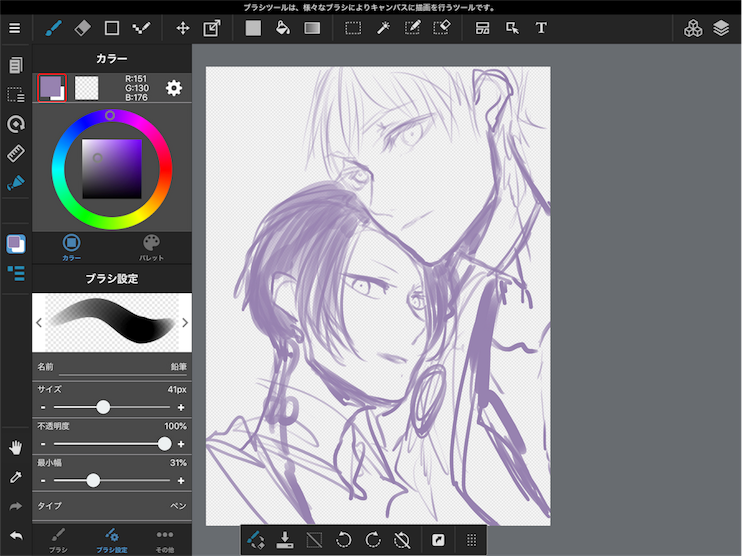Image resolution: width=742 pixels, height=556 pixels.
Task: Rotate canvas left in bottom bar
Action: (344, 540)
